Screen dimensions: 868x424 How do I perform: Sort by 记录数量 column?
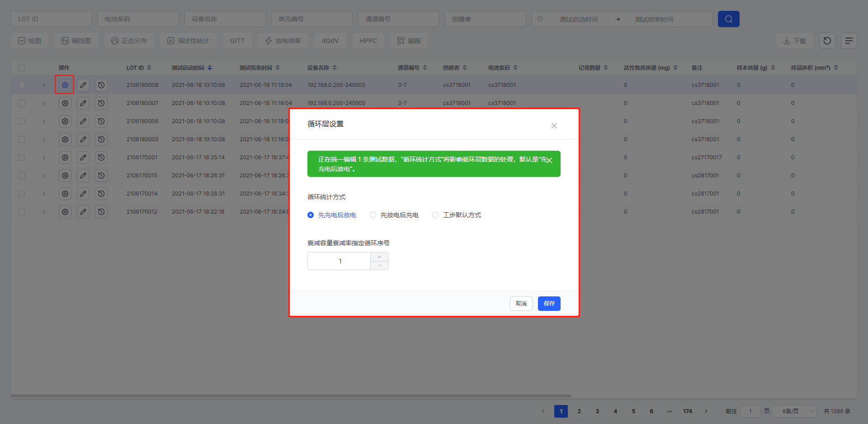pos(606,68)
